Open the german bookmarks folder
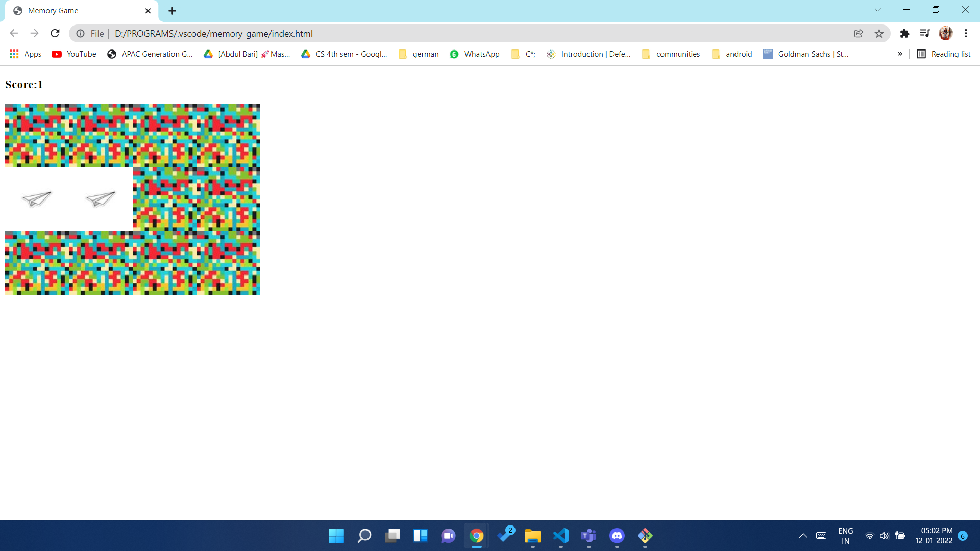Image resolution: width=980 pixels, height=551 pixels. point(419,54)
